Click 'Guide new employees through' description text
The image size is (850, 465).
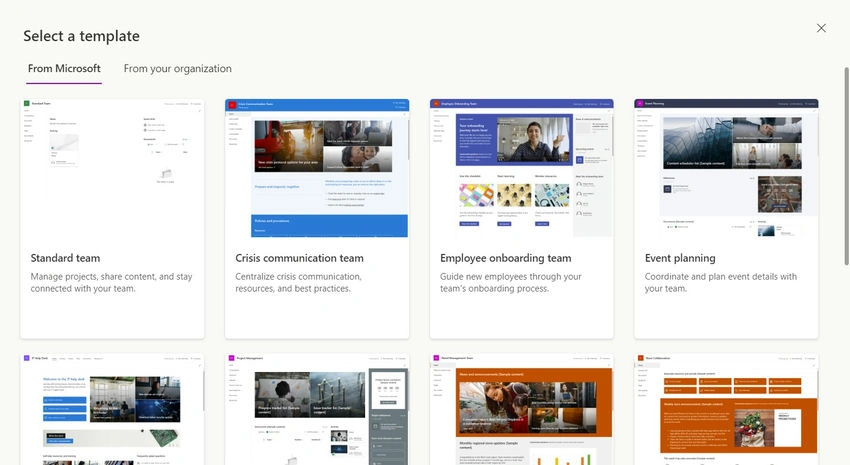[510, 282]
